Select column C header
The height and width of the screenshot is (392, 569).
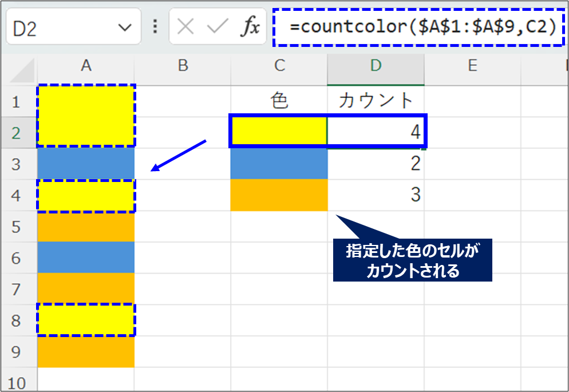[279, 66]
